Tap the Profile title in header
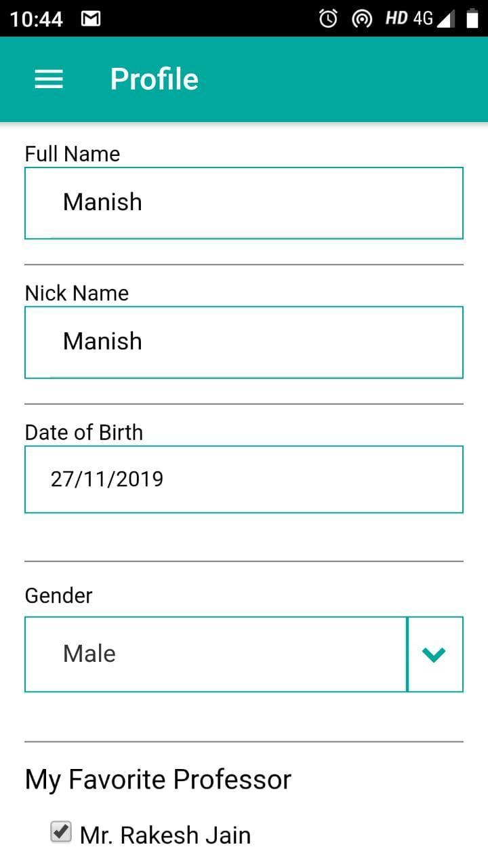Screen dimensions: 488x868 155,79
